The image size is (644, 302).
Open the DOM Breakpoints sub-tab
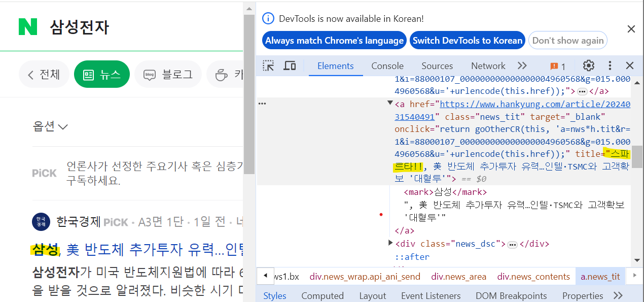tap(511, 295)
